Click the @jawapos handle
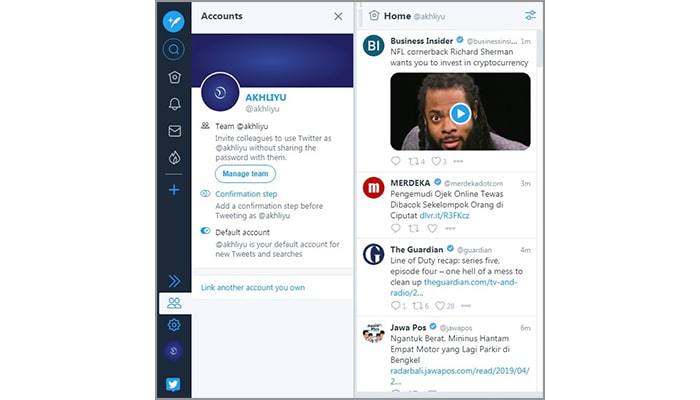The height and width of the screenshot is (400, 700). 456,328
